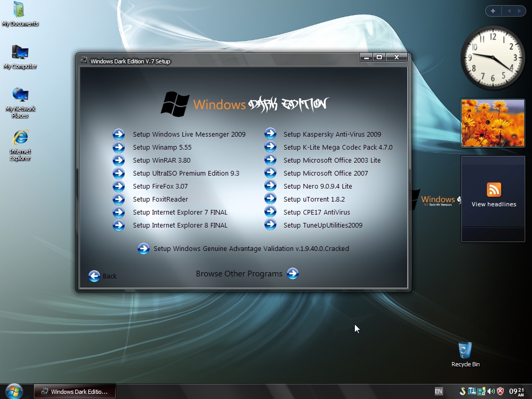Click Setup Microsoft Office 2007 link
The image size is (532, 399).
pos(326,174)
